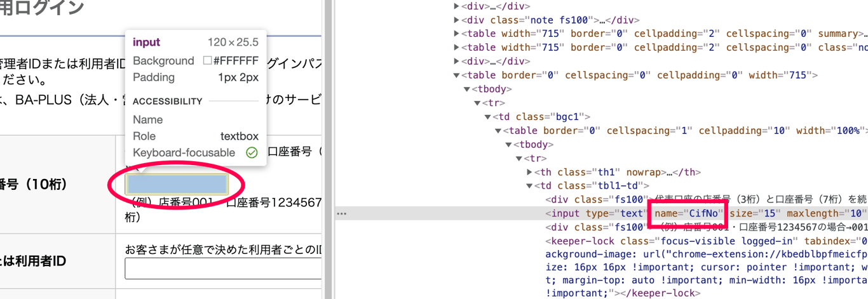This screenshot has width=868, height=299.
Task: Click the three-dots icon beside the CifNo input row
Action: [x=342, y=213]
